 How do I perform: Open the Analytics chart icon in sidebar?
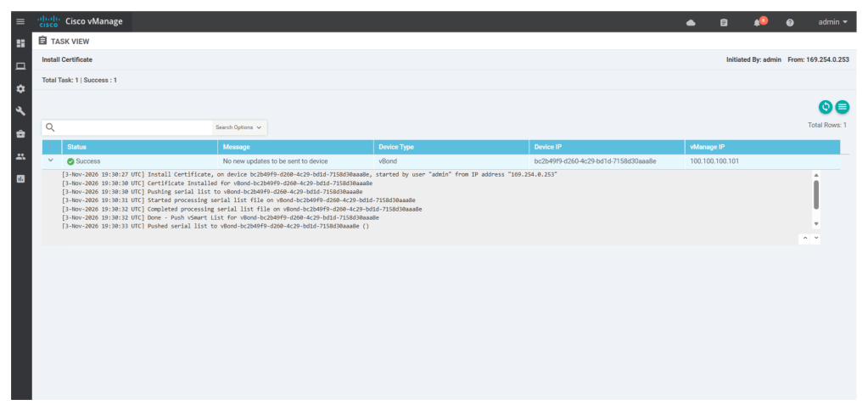pyautogui.click(x=20, y=178)
